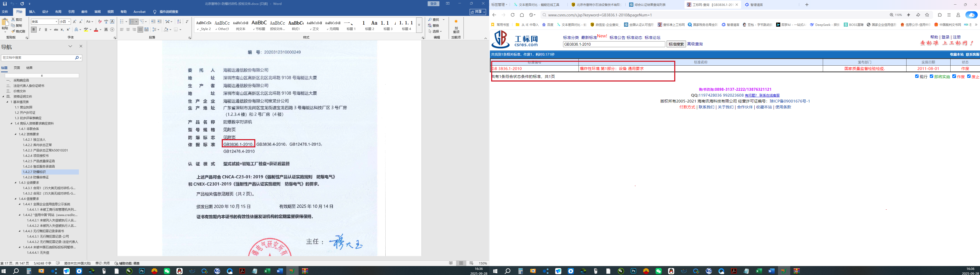This screenshot has width=980, height=275.
Task: Open the paragraph shading fill color
Action: [x=166, y=29]
